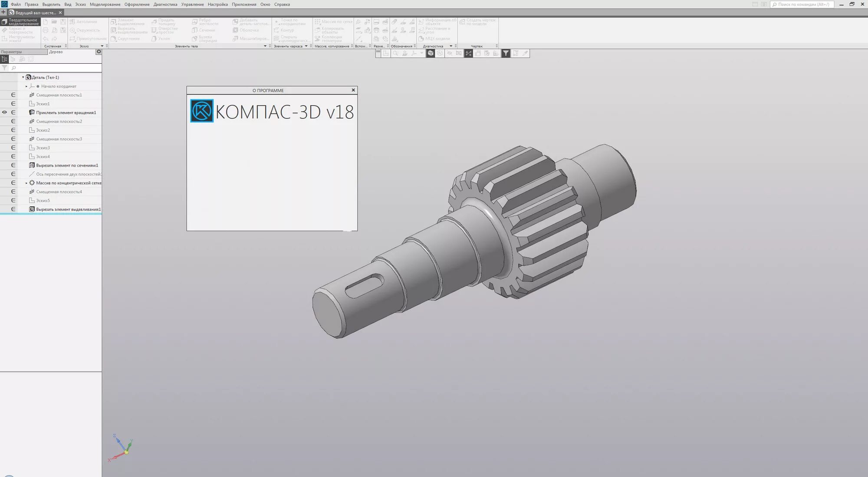868x477 pixels.
Task: Toggle eye visibility for Приклеить элемент вращения:1
Action: 4,112
